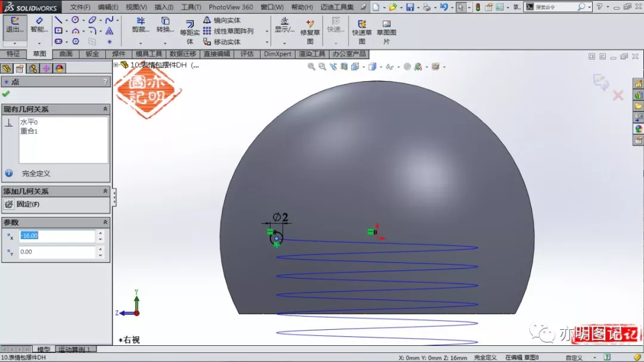Open the 文件(F) menu

click(x=80, y=7)
